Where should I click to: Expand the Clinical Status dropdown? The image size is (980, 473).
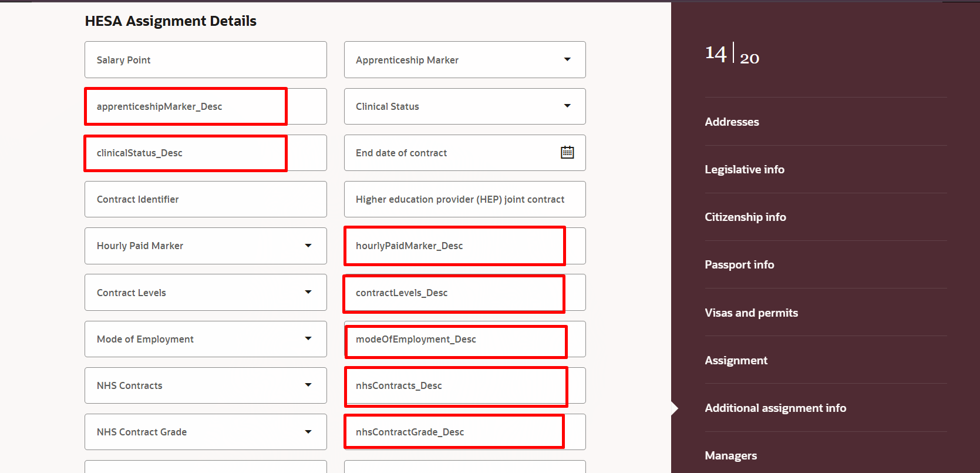pos(567,106)
